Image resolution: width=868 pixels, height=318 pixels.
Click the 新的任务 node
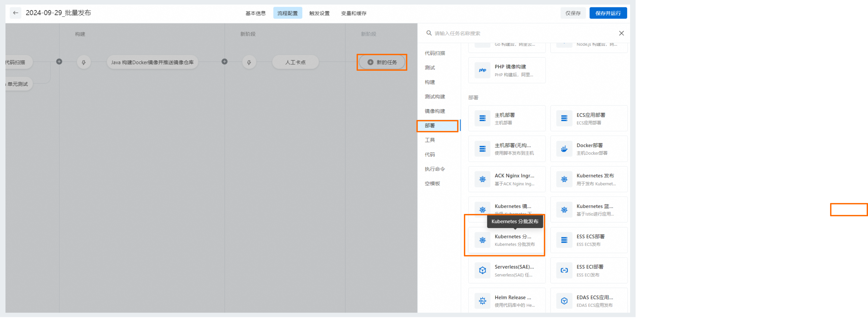382,62
